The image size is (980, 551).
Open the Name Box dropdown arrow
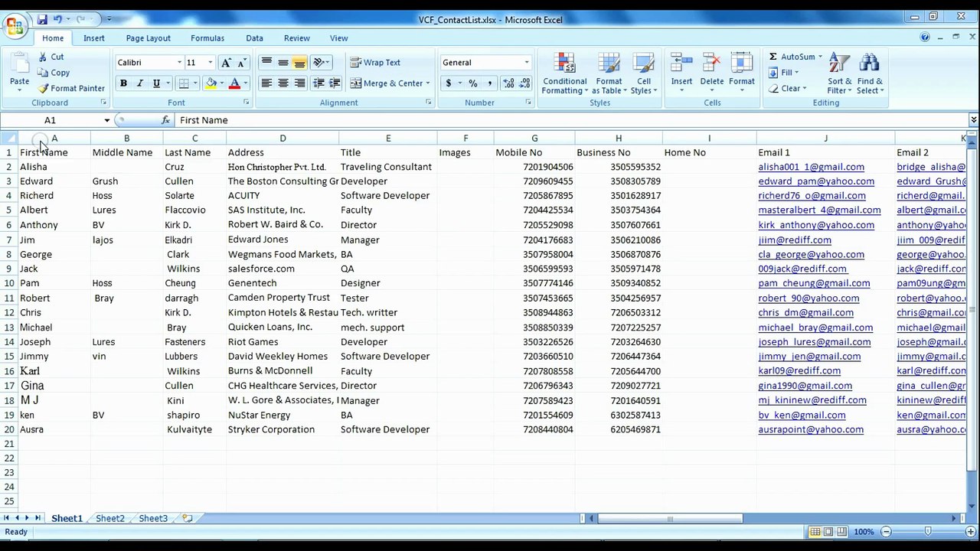click(x=107, y=120)
